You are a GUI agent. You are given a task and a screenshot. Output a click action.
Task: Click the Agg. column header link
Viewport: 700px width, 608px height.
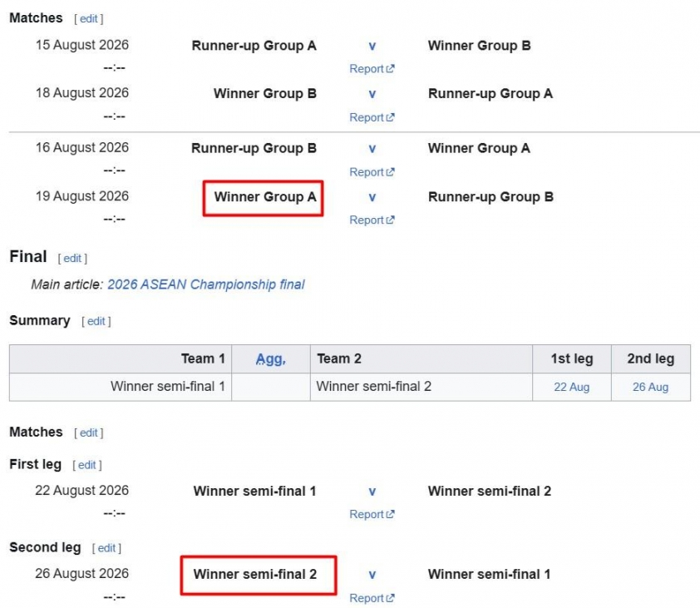tap(270, 358)
